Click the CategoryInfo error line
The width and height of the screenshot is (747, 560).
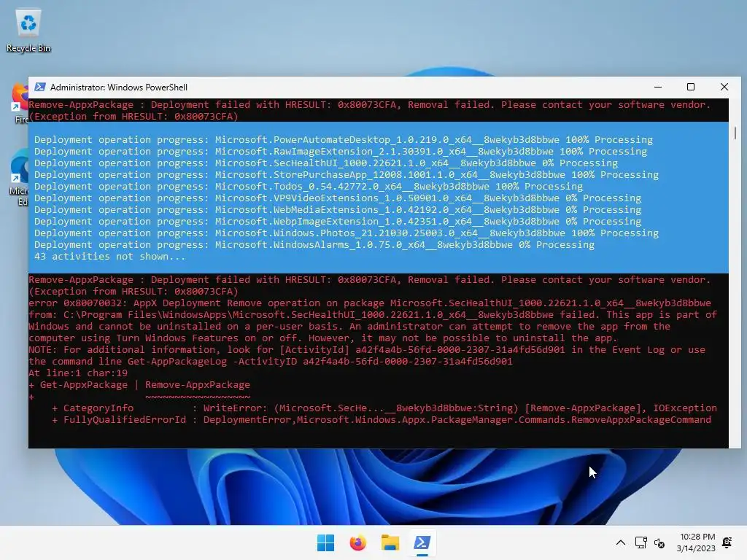pyautogui.click(x=384, y=408)
